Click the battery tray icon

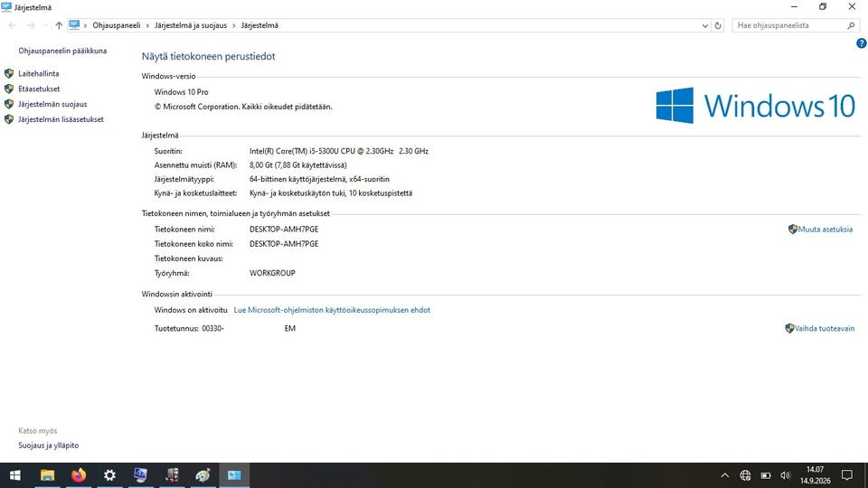tap(766, 475)
